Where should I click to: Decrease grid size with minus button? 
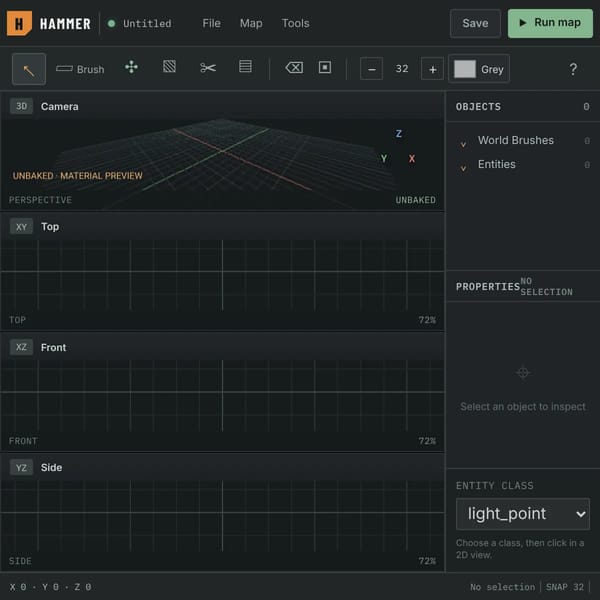coord(371,69)
